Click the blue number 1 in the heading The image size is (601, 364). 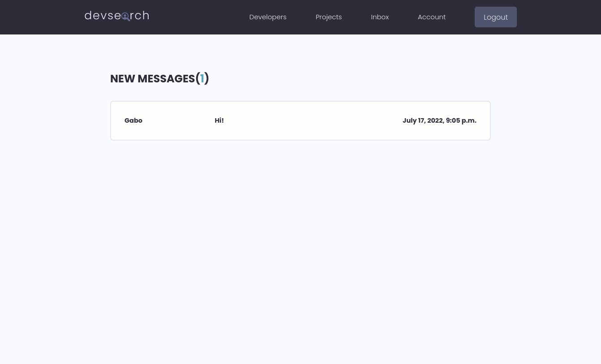pos(202,78)
